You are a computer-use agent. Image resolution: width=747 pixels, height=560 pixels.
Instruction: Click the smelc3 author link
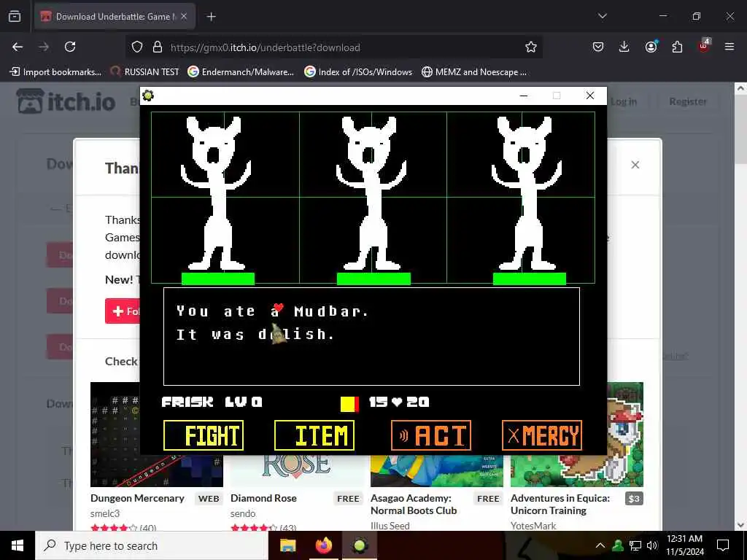(x=105, y=514)
